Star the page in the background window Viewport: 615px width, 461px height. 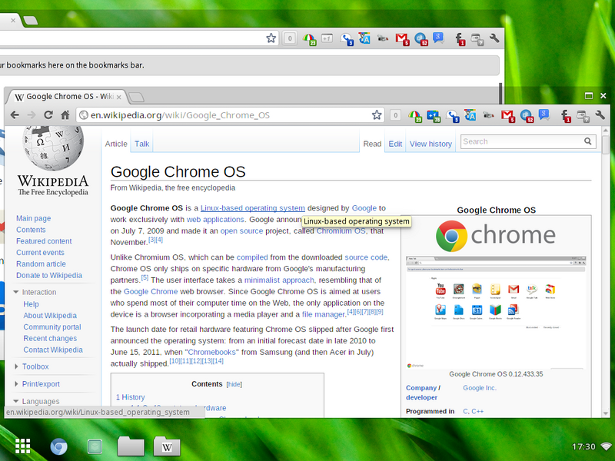(271, 38)
